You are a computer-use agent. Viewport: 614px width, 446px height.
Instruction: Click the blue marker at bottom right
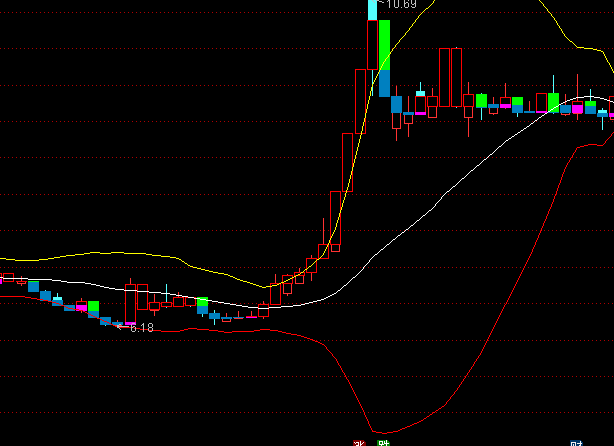pyautogui.click(x=577, y=441)
